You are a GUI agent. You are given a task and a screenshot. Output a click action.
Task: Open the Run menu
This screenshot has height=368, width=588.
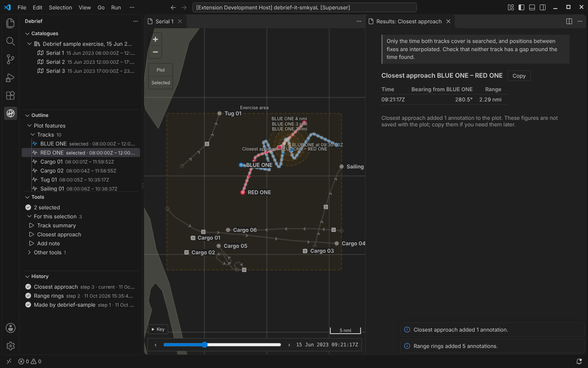pyautogui.click(x=116, y=7)
